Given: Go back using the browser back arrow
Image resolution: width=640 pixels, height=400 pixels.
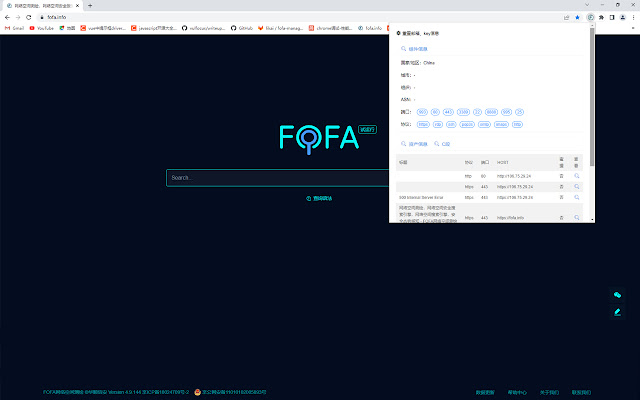Looking at the screenshot, I should (x=7, y=17).
